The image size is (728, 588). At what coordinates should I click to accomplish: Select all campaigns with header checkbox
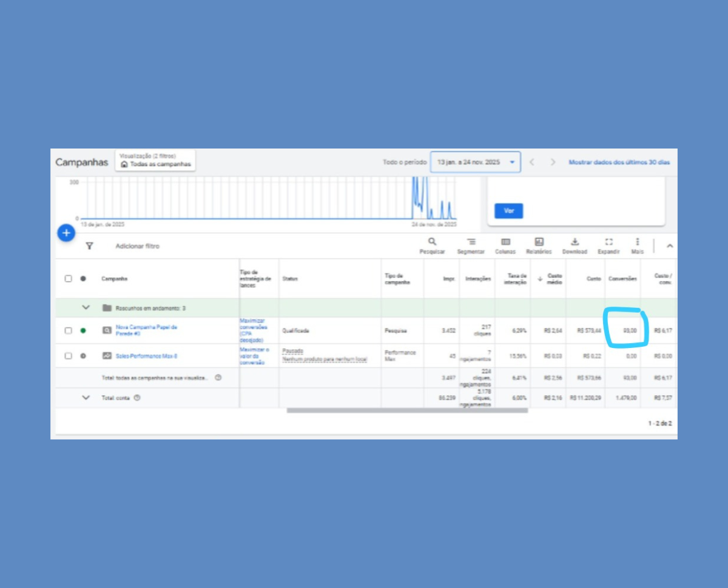pos(69,279)
